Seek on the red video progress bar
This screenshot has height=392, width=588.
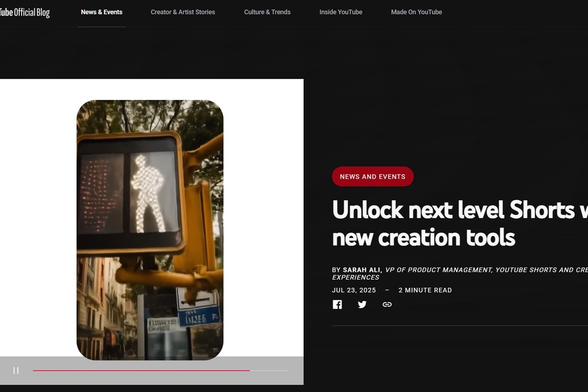click(x=160, y=370)
